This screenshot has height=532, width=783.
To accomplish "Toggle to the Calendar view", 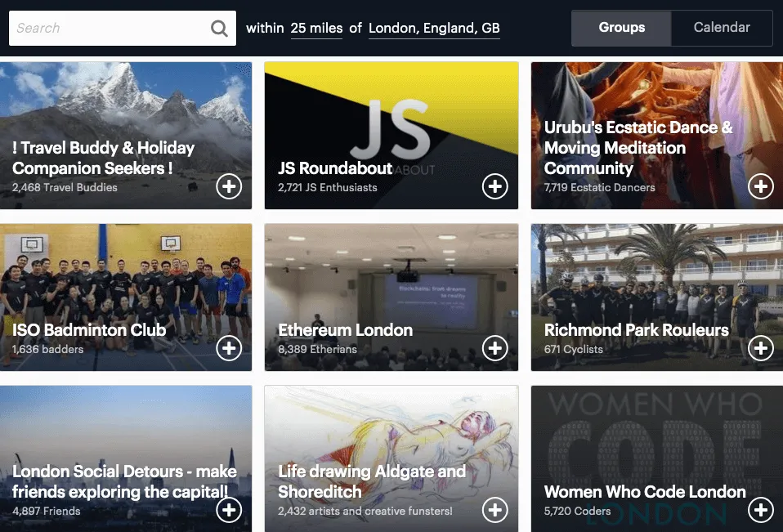I will (721, 27).
